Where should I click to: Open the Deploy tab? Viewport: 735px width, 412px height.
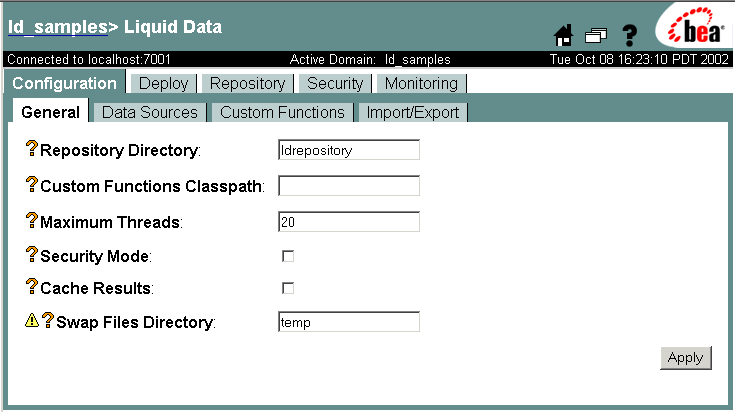pyautogui.click(x=163, y=83)
